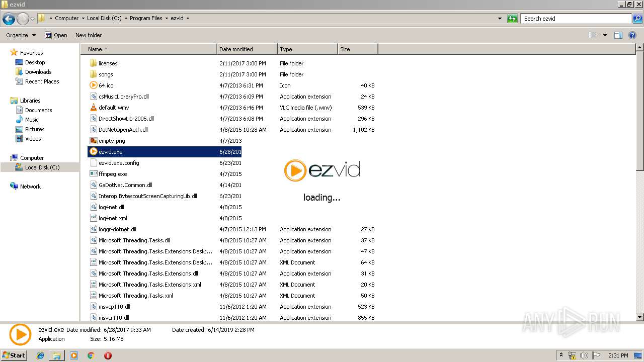Open the media player taskbar icon
The height and width of the screenshot is (362, 644).
coord(74,355)
